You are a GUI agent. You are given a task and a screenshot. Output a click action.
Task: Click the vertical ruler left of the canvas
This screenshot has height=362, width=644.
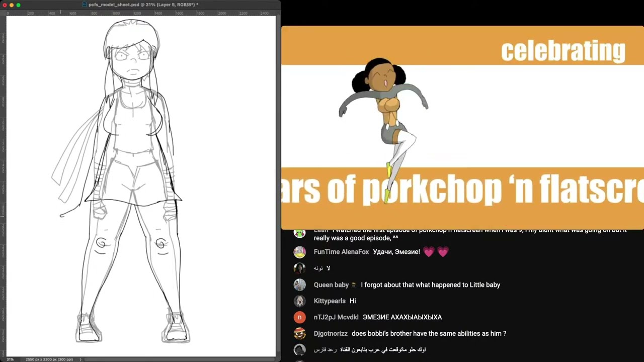pyautogui.click(x=3, y=186)
